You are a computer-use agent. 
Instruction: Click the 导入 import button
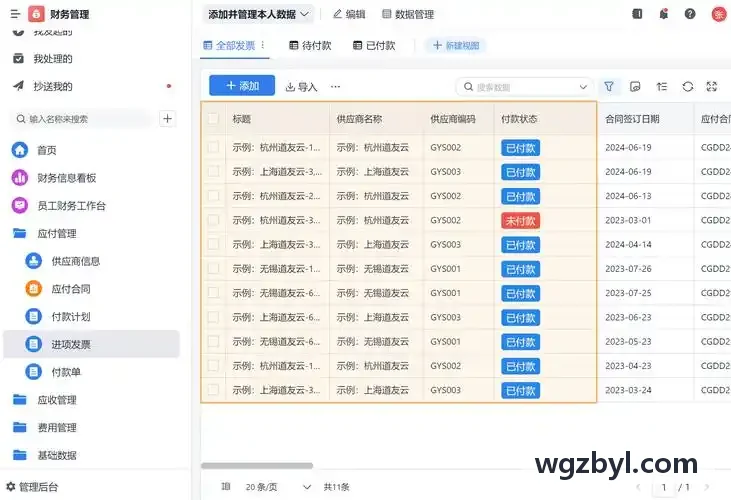[301, 87]
